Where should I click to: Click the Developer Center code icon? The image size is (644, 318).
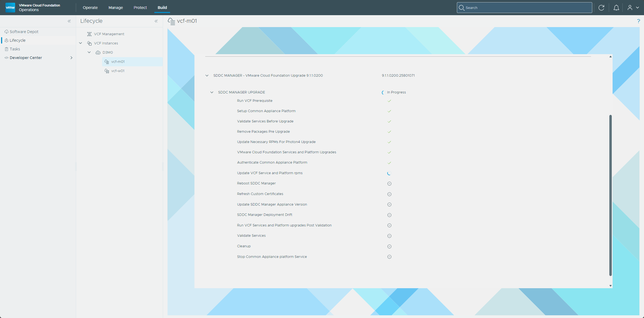pyautogui.click(x=6, y=58)
